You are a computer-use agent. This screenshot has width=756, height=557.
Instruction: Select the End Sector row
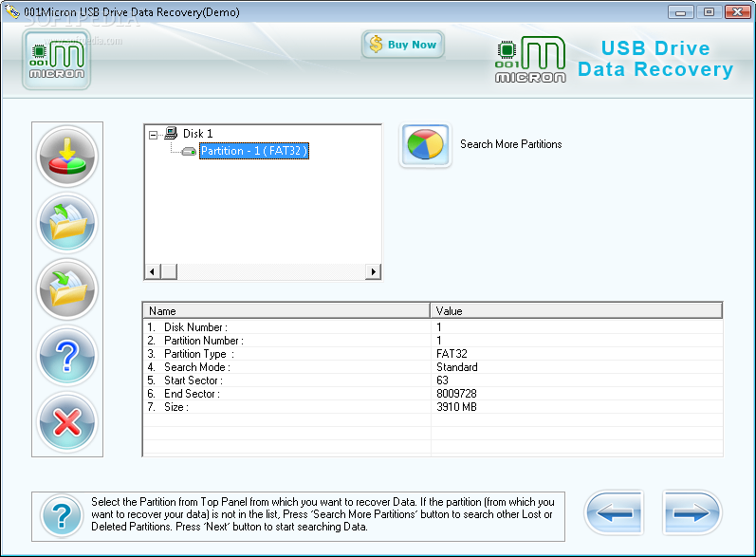(x=433, y=394)
